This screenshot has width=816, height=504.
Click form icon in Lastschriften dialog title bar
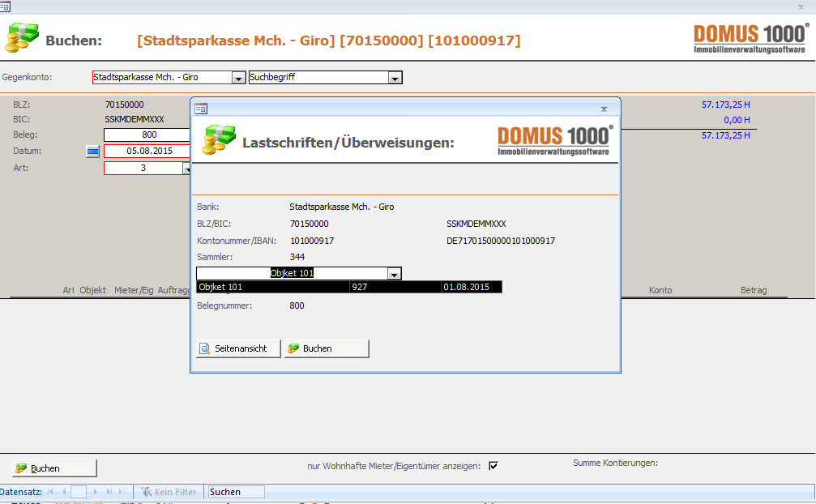click(x=201, y=109)
